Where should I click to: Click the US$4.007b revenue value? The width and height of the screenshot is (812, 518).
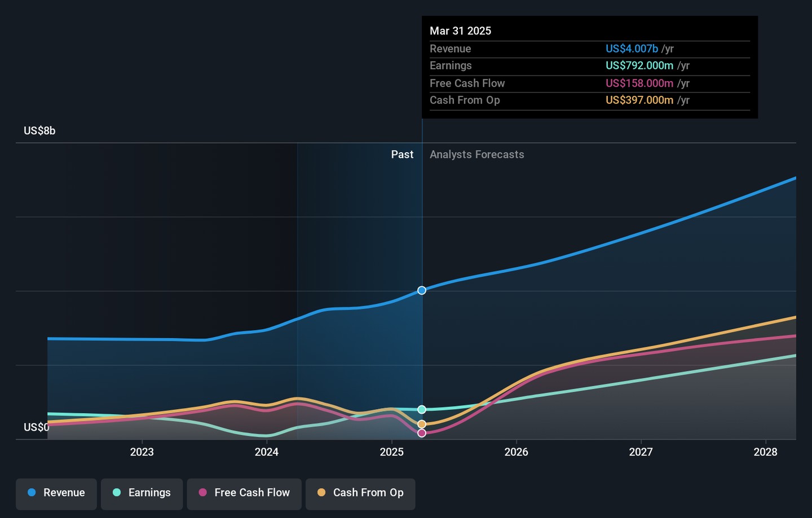tap(632, 49)
